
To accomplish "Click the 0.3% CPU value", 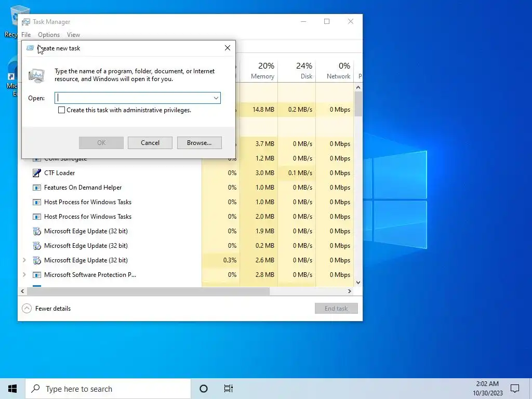I will click(230, 260).
